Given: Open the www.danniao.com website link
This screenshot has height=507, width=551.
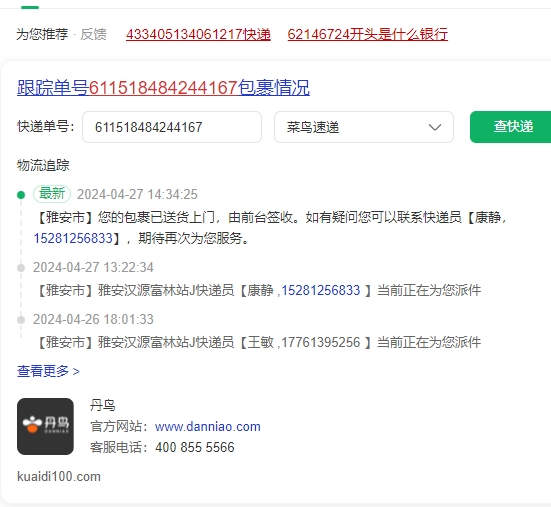Looking at the screenshot, I should pos(208,427).
